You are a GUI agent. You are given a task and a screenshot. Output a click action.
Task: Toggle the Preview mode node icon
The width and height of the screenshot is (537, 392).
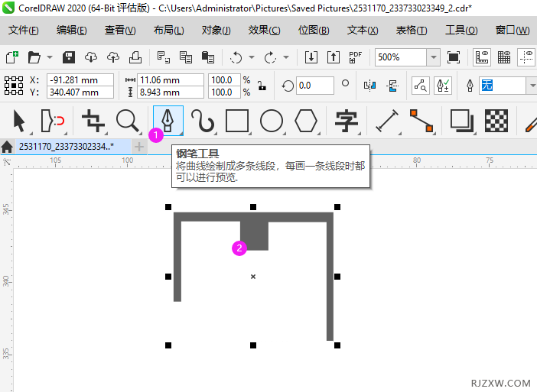(421, 86)
